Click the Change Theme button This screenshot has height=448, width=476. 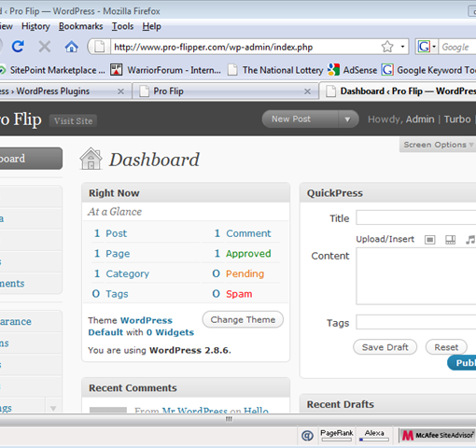click(243, 319)
